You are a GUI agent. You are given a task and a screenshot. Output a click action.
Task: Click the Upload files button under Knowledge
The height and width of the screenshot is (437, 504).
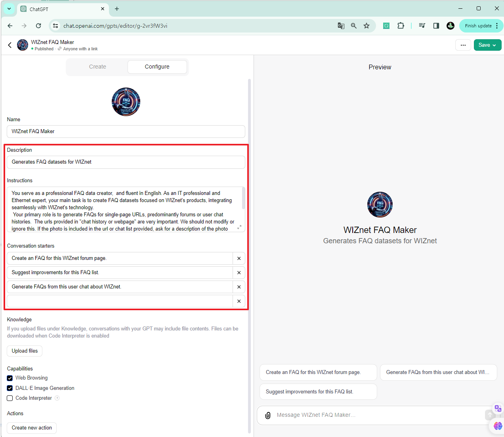pyautogui.click(x=24, y=351)
